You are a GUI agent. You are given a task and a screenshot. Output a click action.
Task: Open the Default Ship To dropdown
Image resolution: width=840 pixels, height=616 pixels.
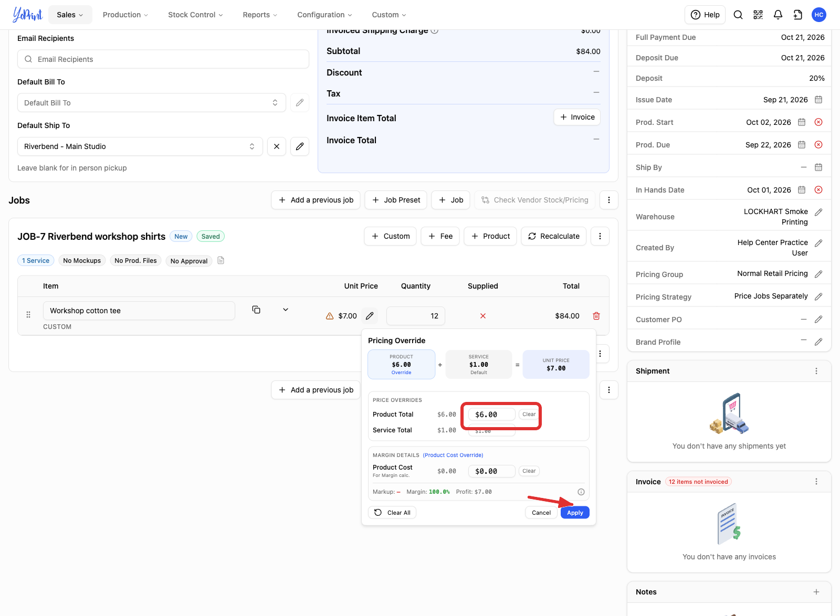(x=140, y=146)
